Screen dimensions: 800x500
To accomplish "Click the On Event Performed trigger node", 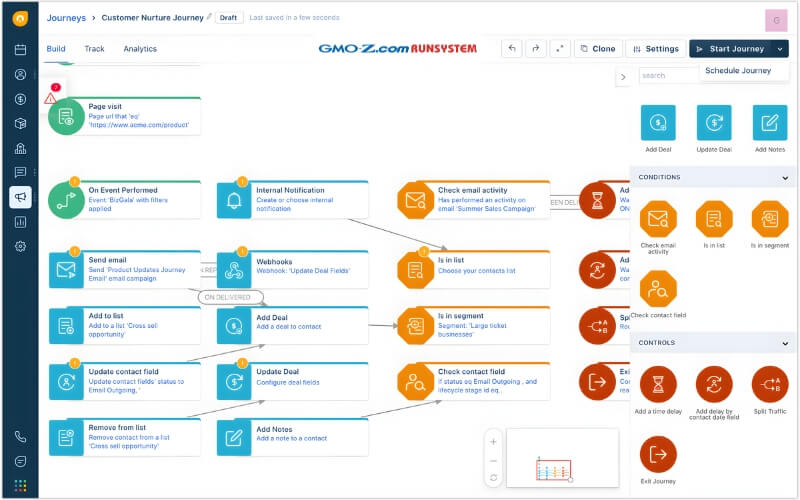I will click(125, 200).
